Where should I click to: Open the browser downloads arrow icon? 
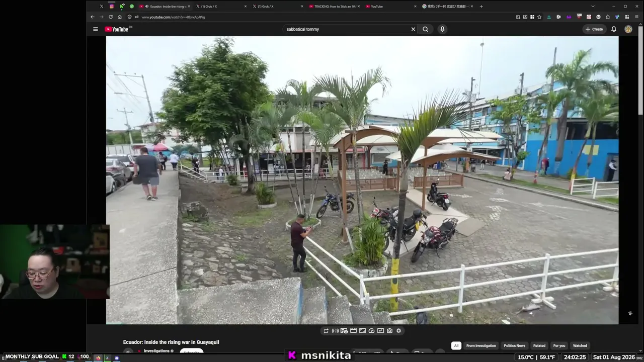(549, 17)
